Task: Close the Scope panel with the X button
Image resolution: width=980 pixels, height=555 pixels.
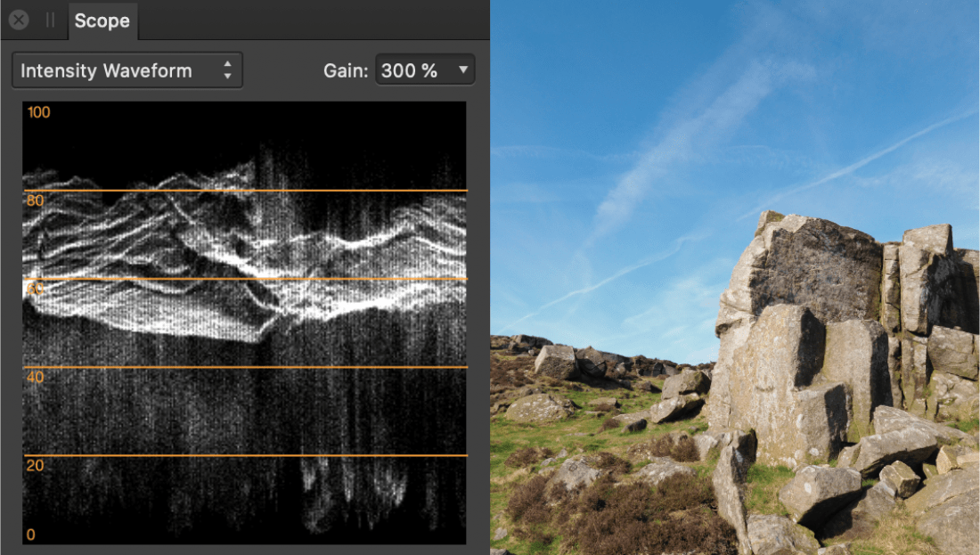Action: 19,20
